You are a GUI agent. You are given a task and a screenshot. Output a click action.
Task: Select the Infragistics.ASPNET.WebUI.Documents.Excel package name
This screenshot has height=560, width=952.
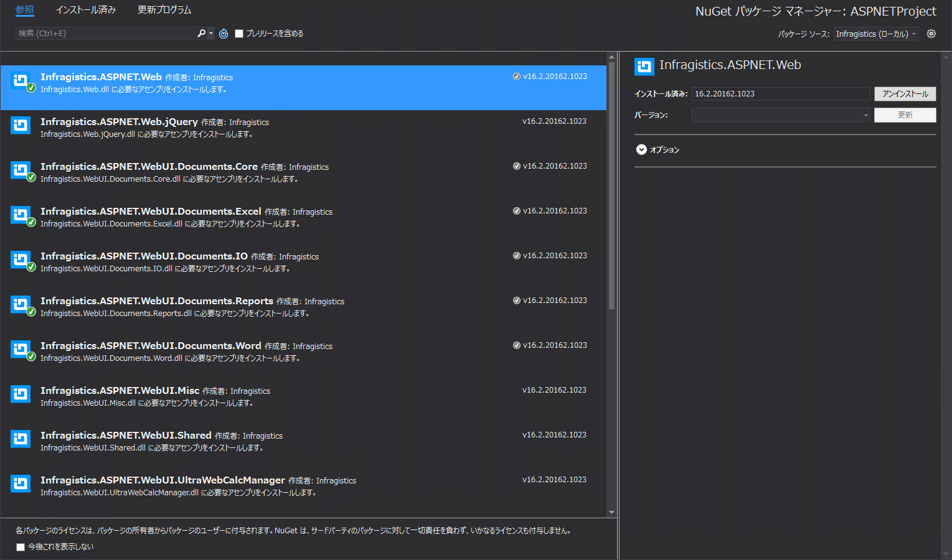pos(151,211)
